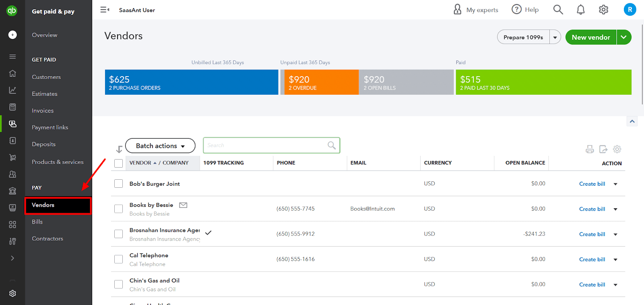Open action dropdown for Chin's Gas and Oil
The image size is (644, 305).
[615, 285]
